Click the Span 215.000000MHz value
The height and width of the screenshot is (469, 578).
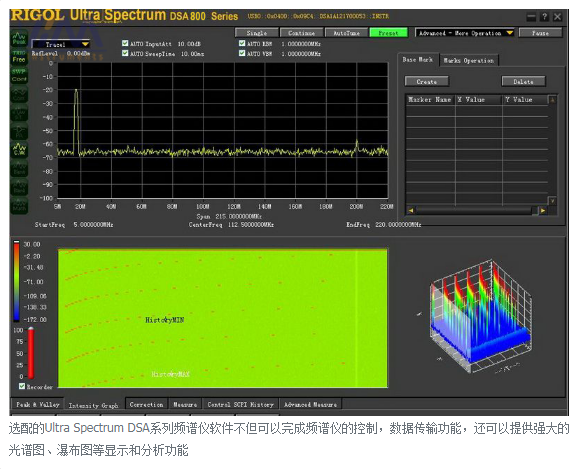click(238, 216)
